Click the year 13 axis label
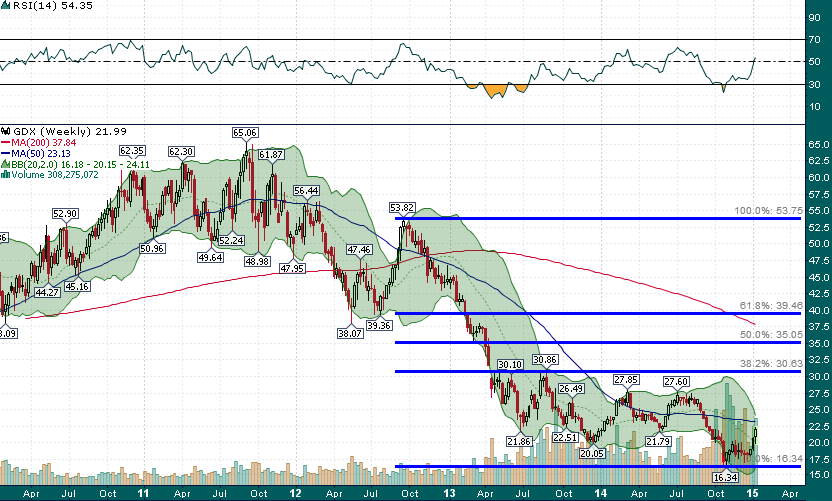This screenshot has height=501, width=832. (x=449, y=493)
